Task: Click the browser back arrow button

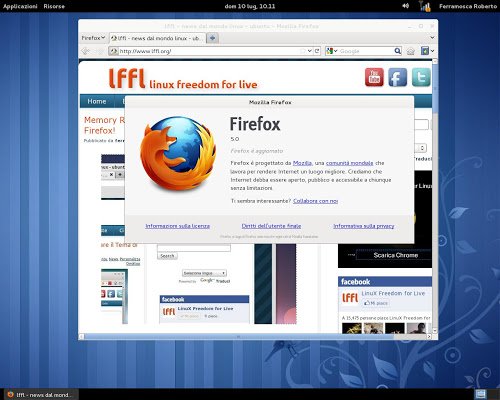Action: click(86, 51)
